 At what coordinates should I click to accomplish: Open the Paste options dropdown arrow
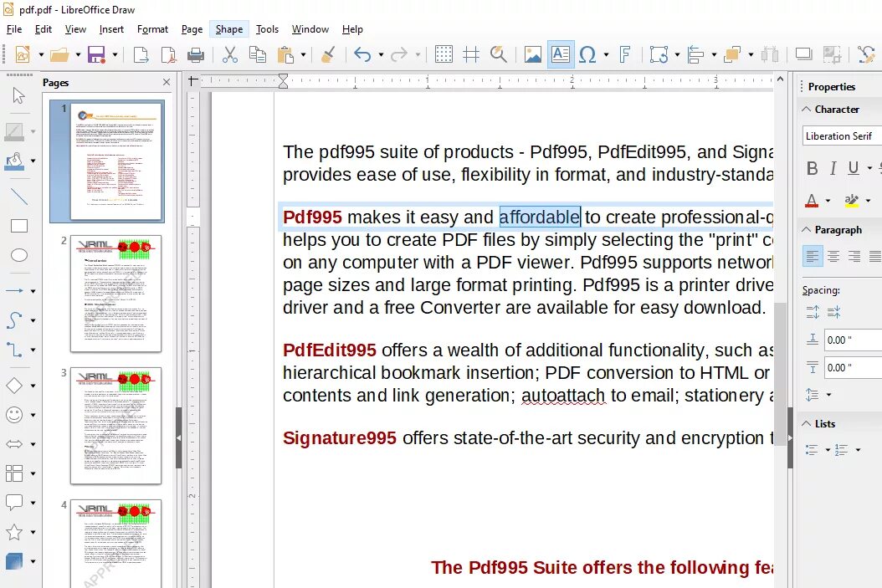[x=303, y=54]
